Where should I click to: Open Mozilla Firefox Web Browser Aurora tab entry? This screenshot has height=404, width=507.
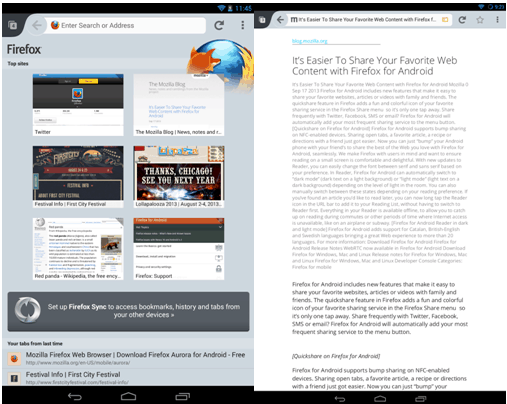[128, 358]
